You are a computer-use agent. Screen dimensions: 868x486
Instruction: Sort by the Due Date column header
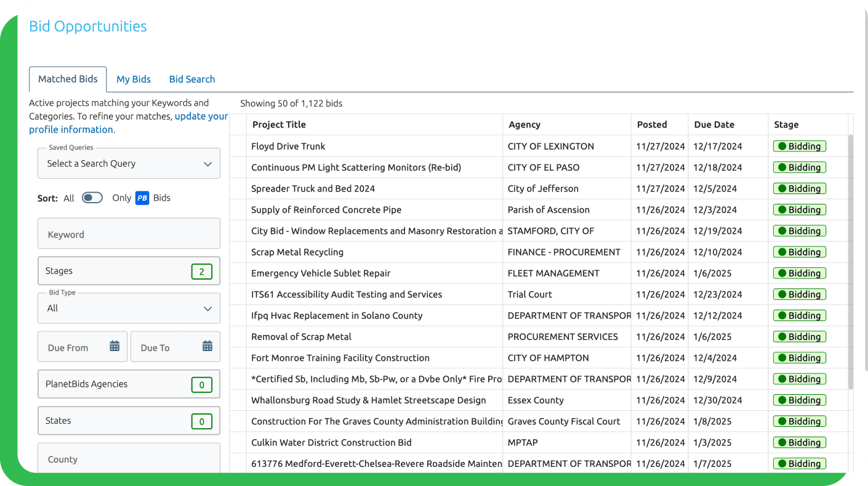click(x=714, y=124)
